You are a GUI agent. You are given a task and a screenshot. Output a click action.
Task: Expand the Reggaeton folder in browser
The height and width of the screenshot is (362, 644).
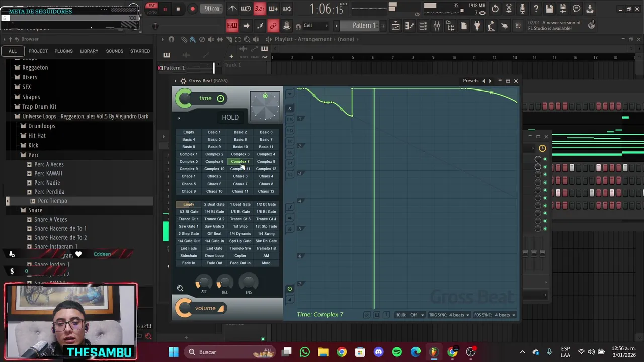tap(35, 67)
